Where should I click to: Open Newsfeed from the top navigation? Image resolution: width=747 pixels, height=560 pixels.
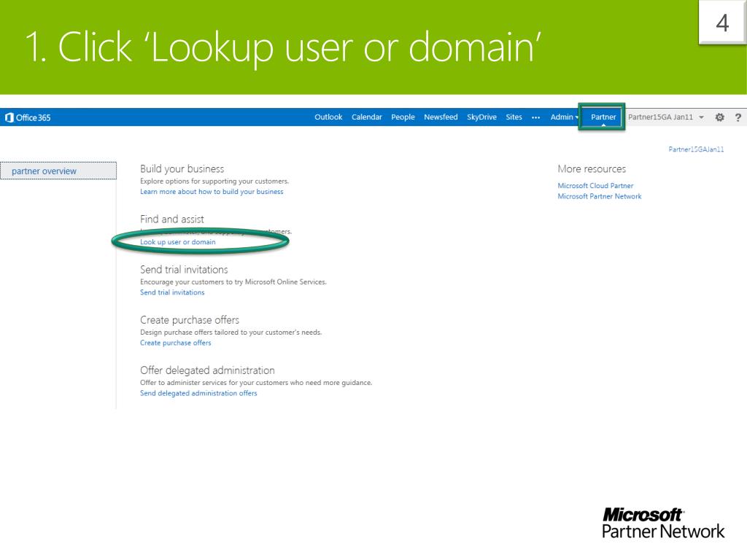click(x=441, y=117)
